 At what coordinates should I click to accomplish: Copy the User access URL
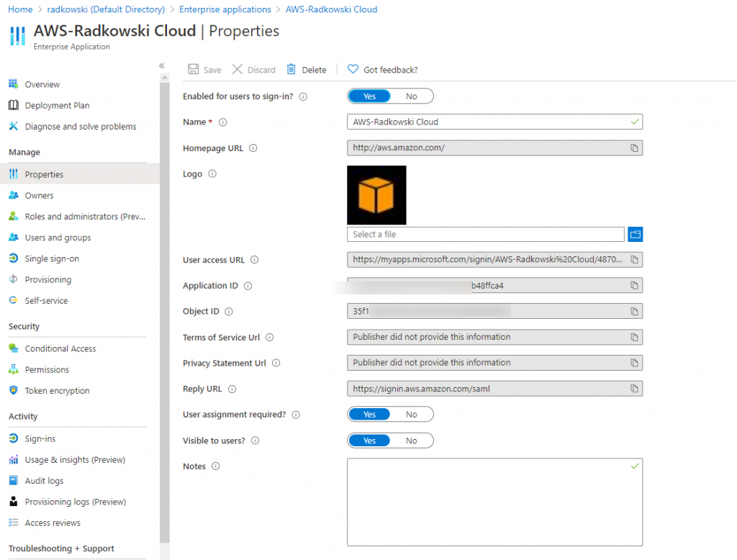(634, 260)
